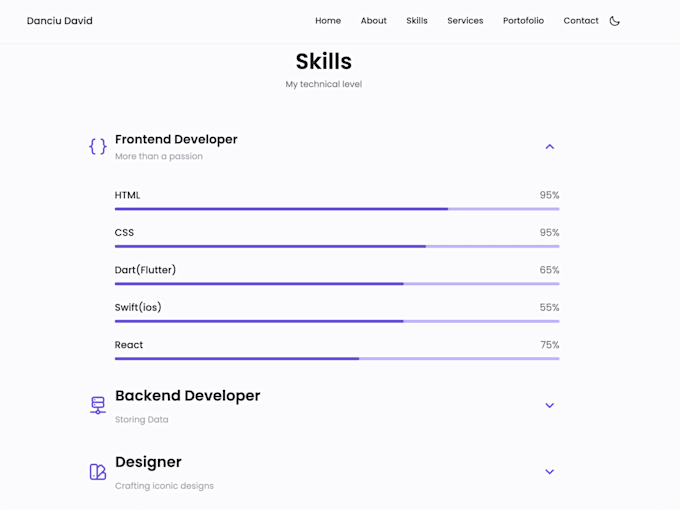The image size is (680, 510).
Task: Toggle dark mode with the moon icon
Action: tap(614, 21)
